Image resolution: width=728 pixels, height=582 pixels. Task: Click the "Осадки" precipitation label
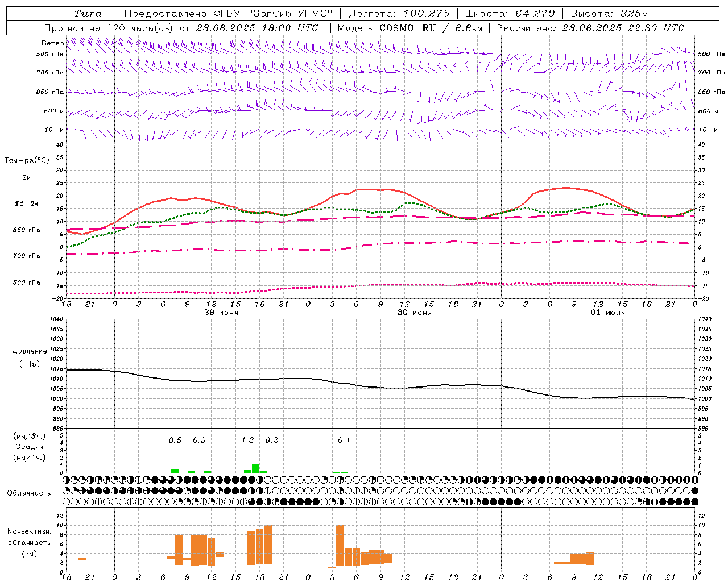29,447
